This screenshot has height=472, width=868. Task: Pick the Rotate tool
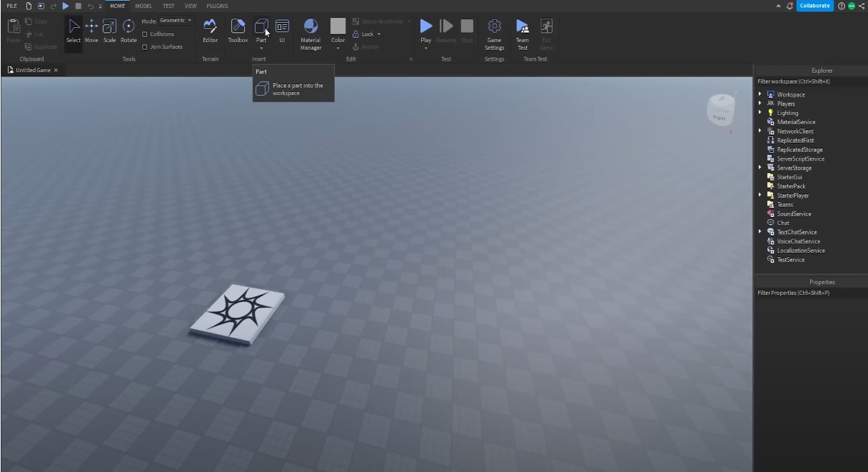(128, 30)
